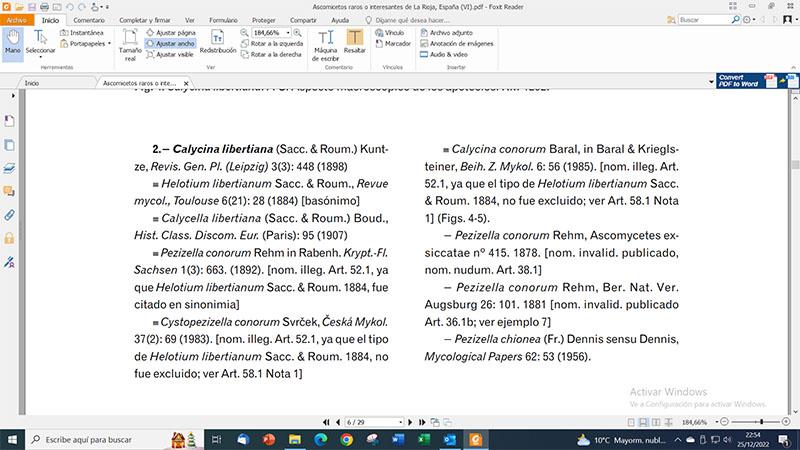Click the Máquina de escribir tool
800x450 pixels.
click(x=325, y=43)
